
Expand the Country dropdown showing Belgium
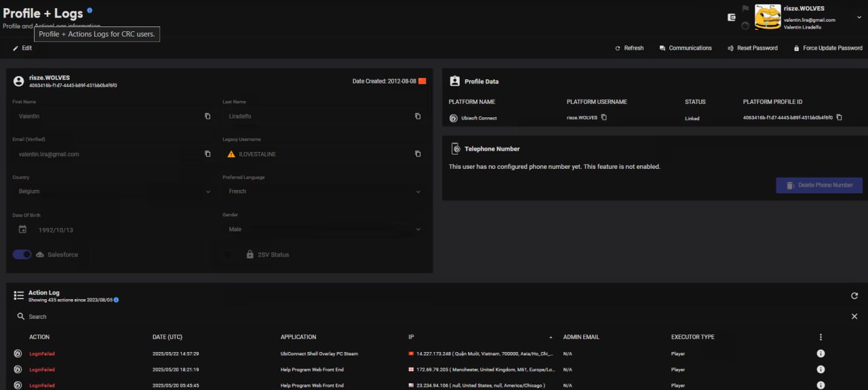(208, 192)
